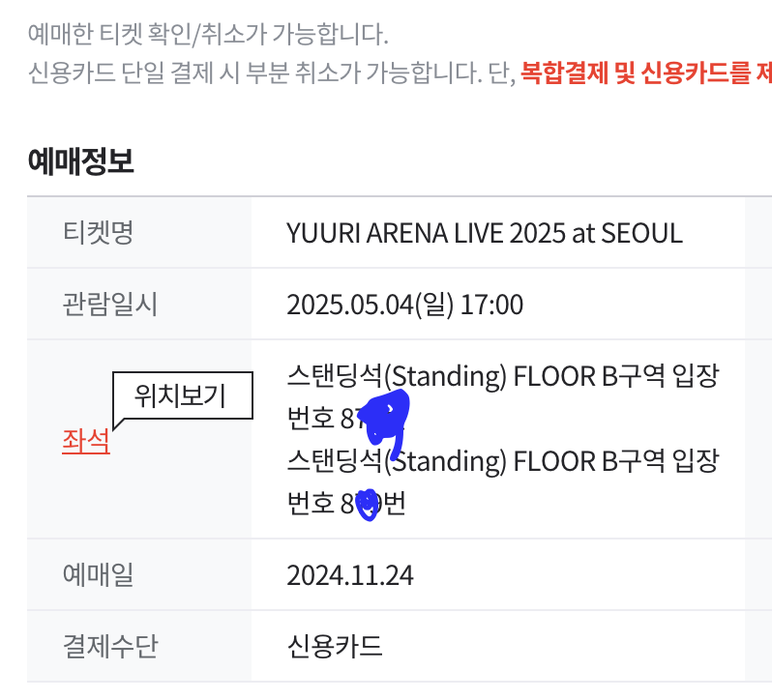
Task: Select the viewing date 2025.05.04(일) 17:00
Action: pos(404,305)
